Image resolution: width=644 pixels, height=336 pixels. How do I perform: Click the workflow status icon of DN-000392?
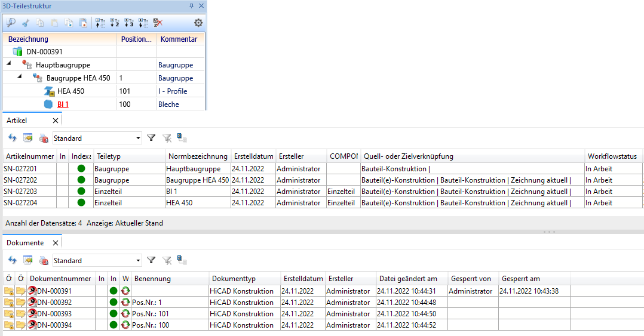click(125, 303)
